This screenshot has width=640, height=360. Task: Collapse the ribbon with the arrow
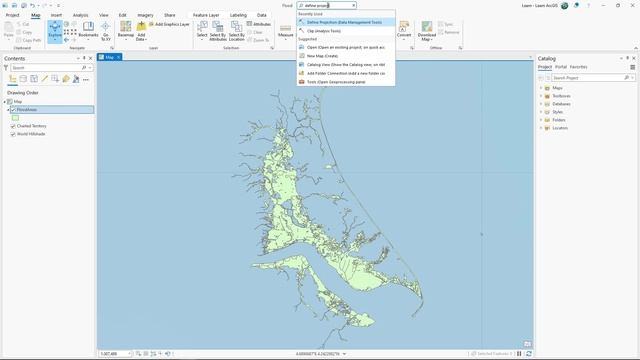[x=636, y=48]
